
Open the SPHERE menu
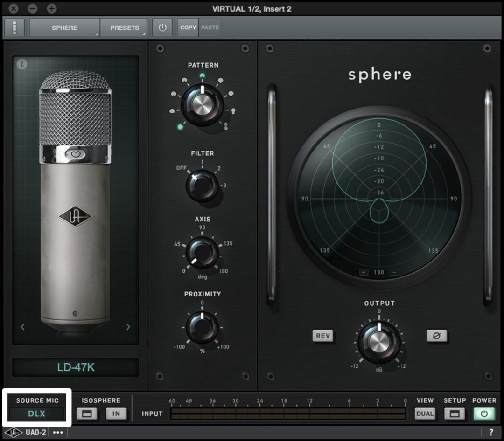[x=63, y=27]
